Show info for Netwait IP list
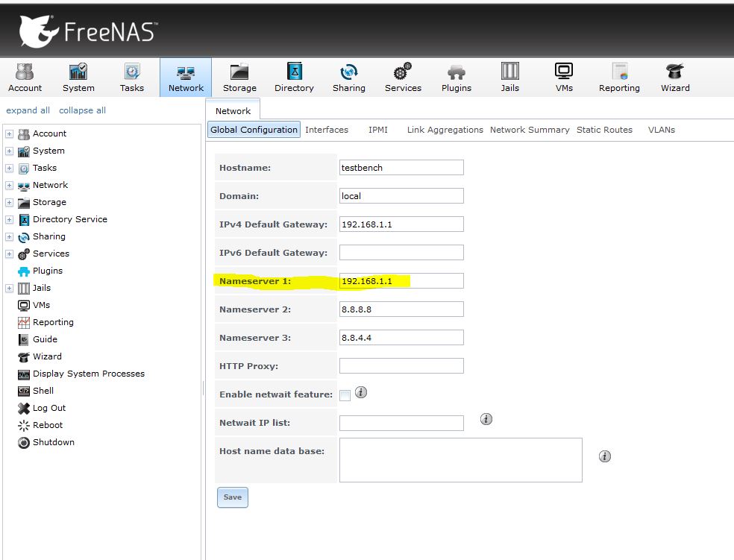The image size is (734, 560). [x=486, y=419]
